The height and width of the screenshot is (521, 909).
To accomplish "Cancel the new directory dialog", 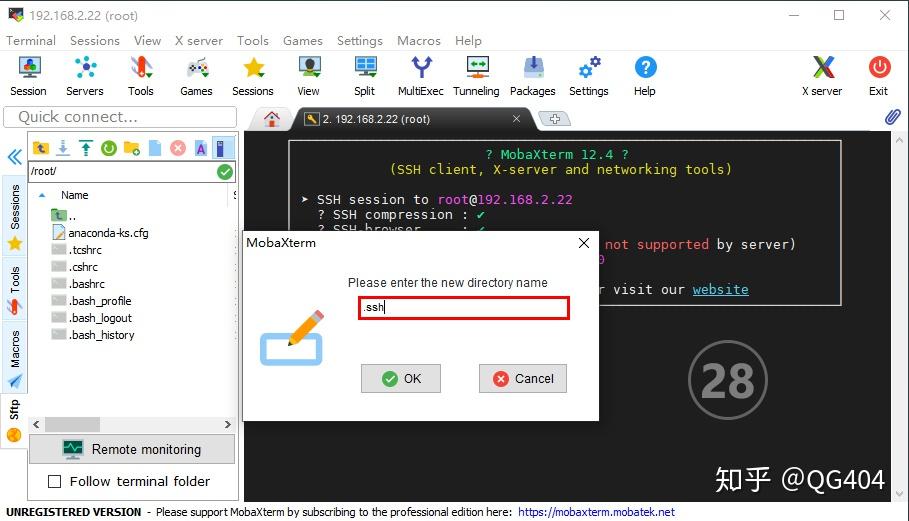I will [523, 379].
